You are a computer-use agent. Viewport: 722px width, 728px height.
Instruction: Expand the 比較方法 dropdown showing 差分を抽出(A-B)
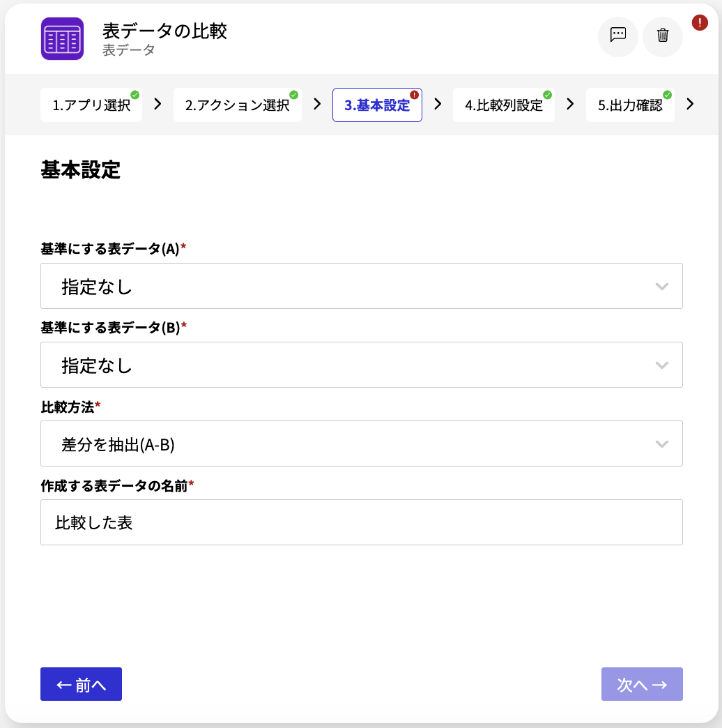click(x=362, y=444)
